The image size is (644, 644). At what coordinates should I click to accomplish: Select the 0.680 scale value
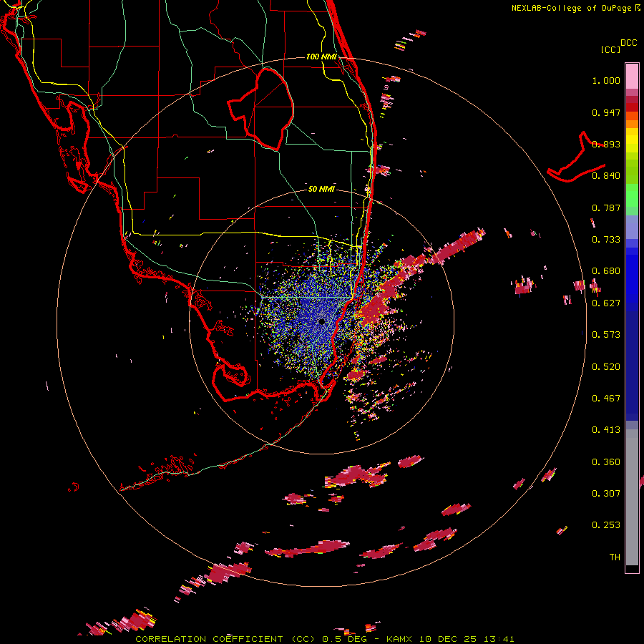click(606, 271)
